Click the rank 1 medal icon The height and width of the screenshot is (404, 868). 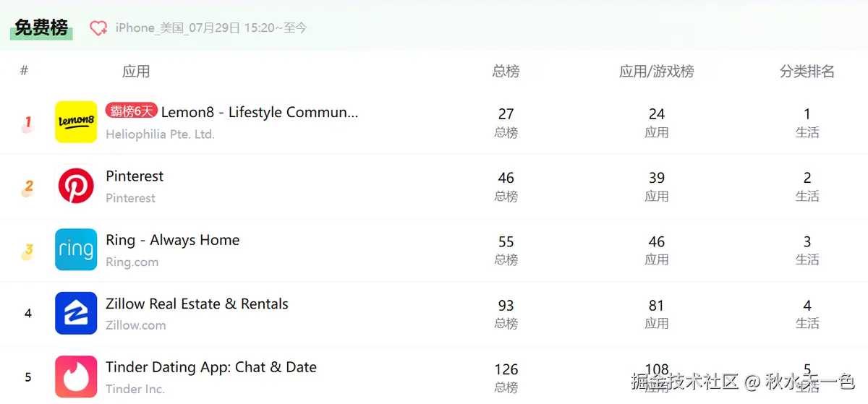tap(27, 123)
